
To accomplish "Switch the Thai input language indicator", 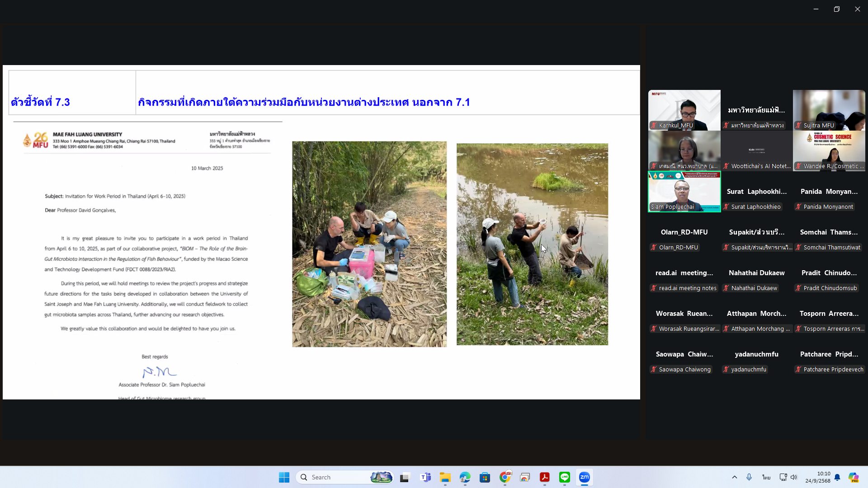I will click(x=766, y=477).
